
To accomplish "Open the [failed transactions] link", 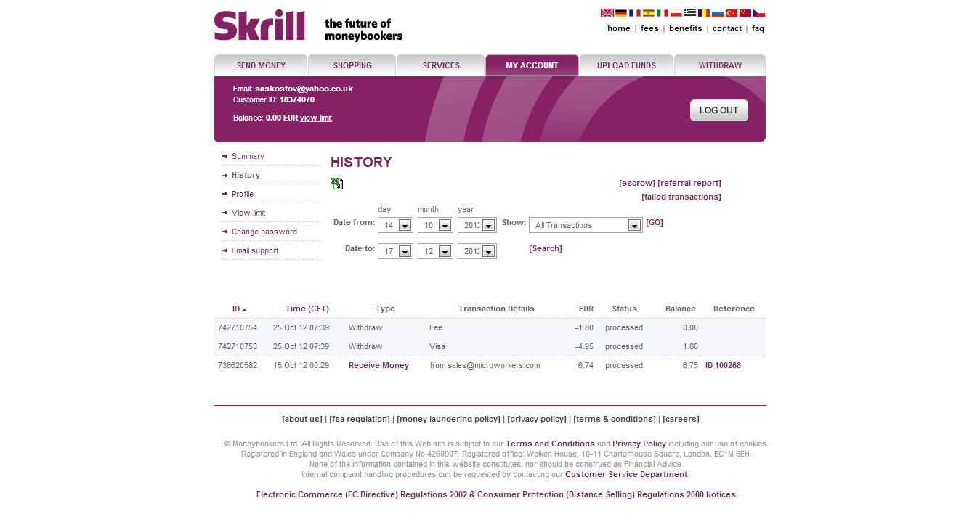I will [681, 197].
